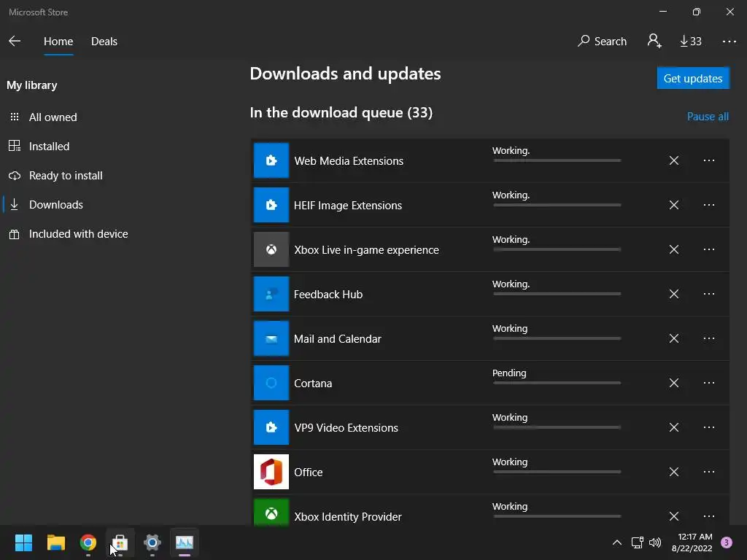747x560 pixels.
Task: Click the Cortana title text
Action: (313, 384)
